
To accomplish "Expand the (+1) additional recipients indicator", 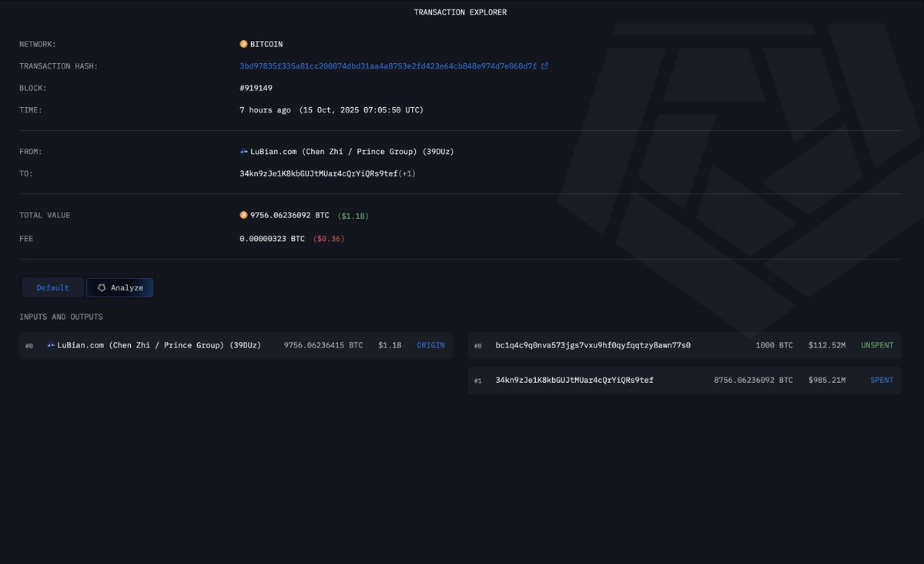I will click(407, 173).
